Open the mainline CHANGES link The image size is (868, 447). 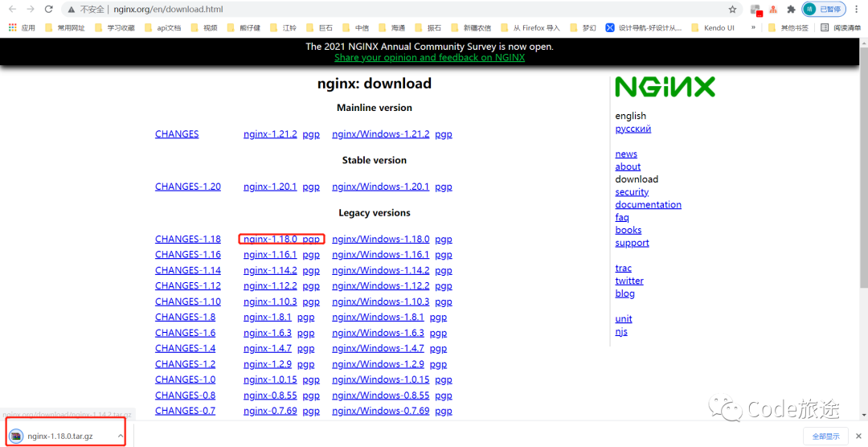coord(177,134)
